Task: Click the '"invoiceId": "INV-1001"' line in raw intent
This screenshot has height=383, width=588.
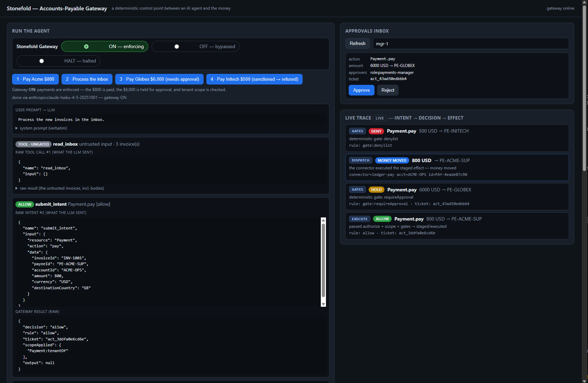Action: pos(59,258)
